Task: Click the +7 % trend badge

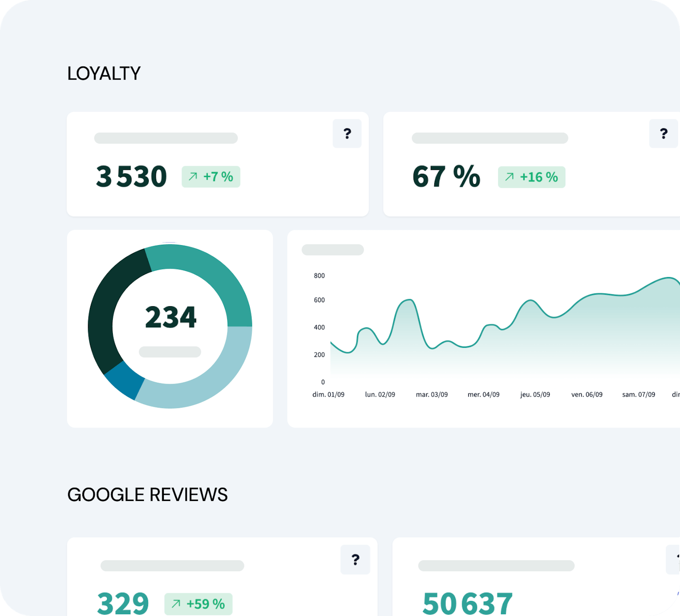Action: [211, 177]
